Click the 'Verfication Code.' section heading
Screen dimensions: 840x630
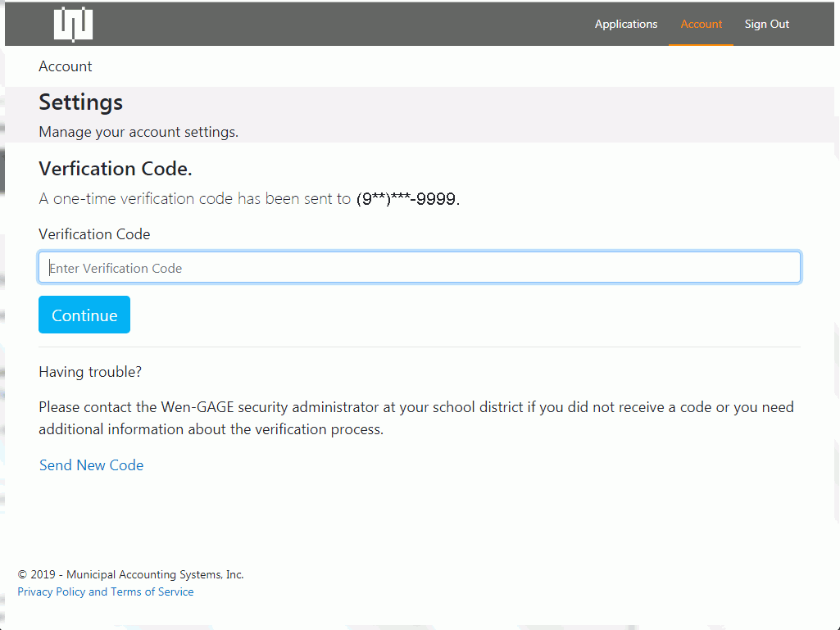click(x=115, y=169)
